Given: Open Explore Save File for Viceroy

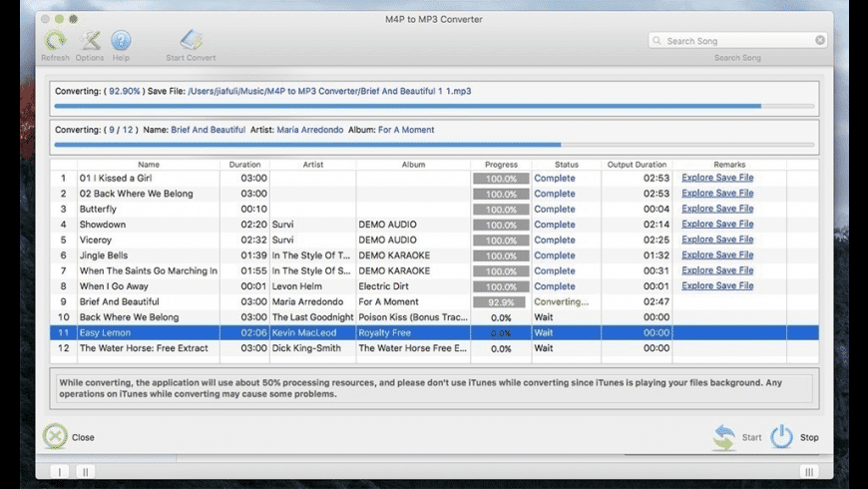Looking at the screenshot, I should [x=717, y=240].
